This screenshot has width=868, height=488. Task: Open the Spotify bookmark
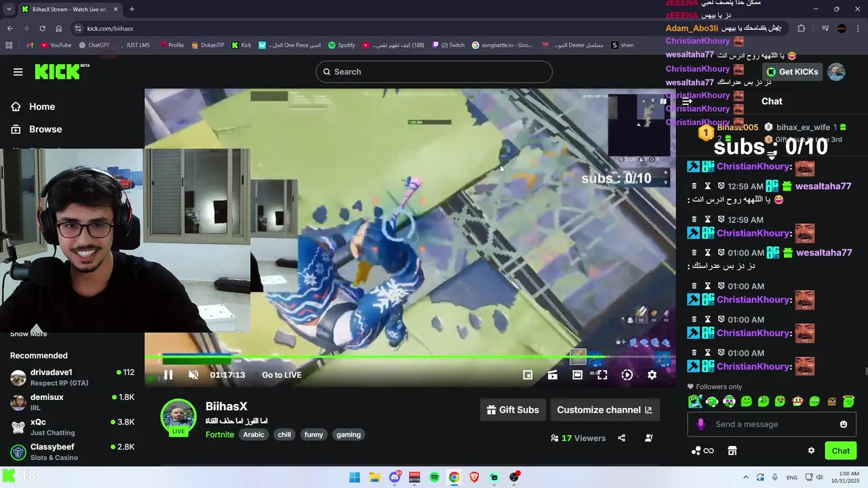(342, 45)
